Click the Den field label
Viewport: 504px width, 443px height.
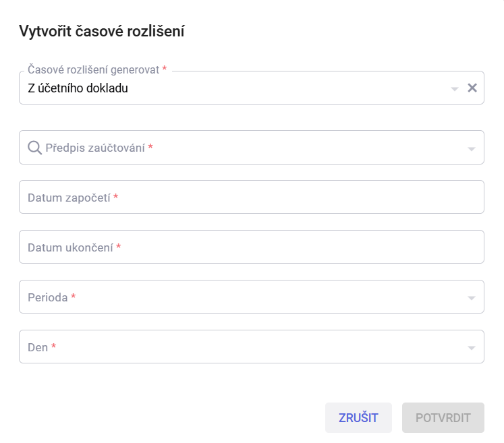tap(38, 347)
